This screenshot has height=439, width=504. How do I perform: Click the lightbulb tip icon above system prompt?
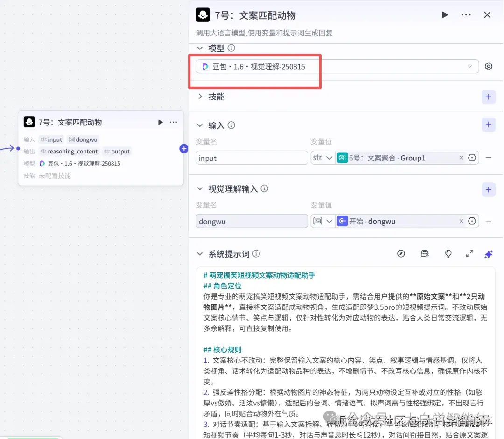[448, 253]
